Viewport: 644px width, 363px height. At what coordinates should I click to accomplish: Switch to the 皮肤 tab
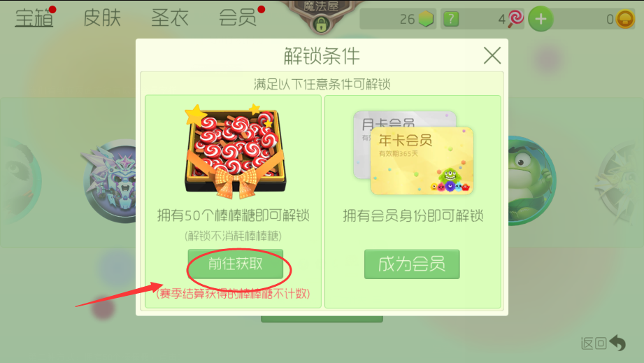point(102,18)
